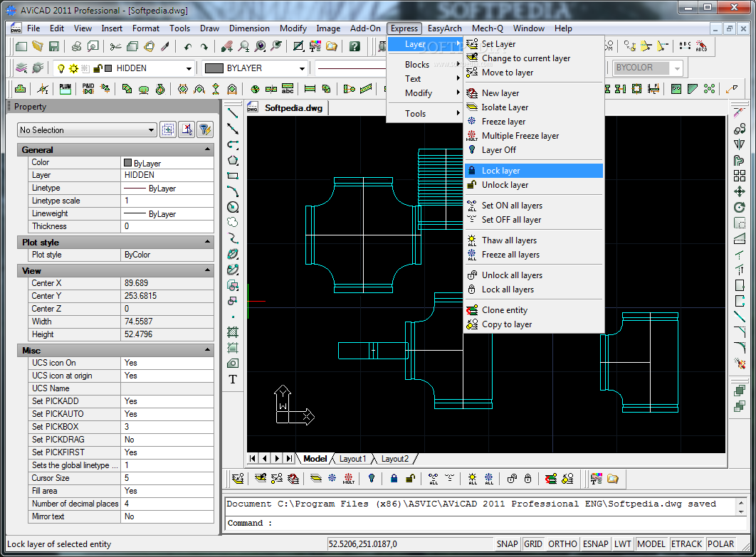Collapse the View property section
This screenshot has width=756, height=557.
(x=208, y=270)
